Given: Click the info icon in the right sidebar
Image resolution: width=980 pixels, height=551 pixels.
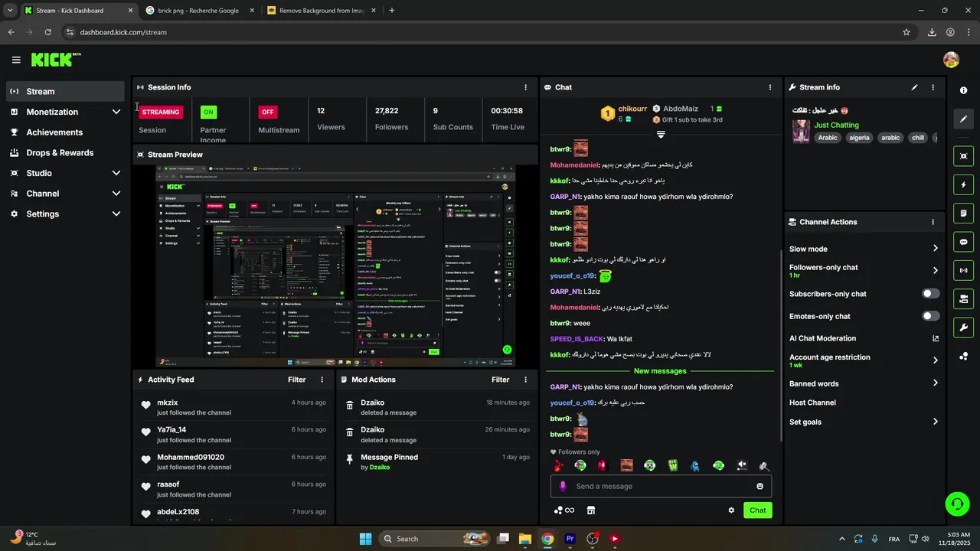Looking at the screenshot, I should pyautogui.click(x=963, y=90).
